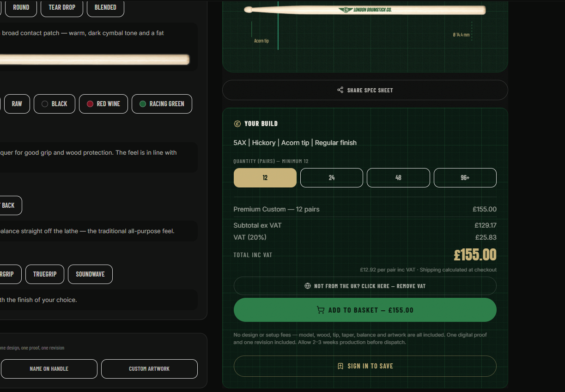This screenshot has height=392, width=565.
Task: Choose the Truegrip grip option
Action: point(45,274)
